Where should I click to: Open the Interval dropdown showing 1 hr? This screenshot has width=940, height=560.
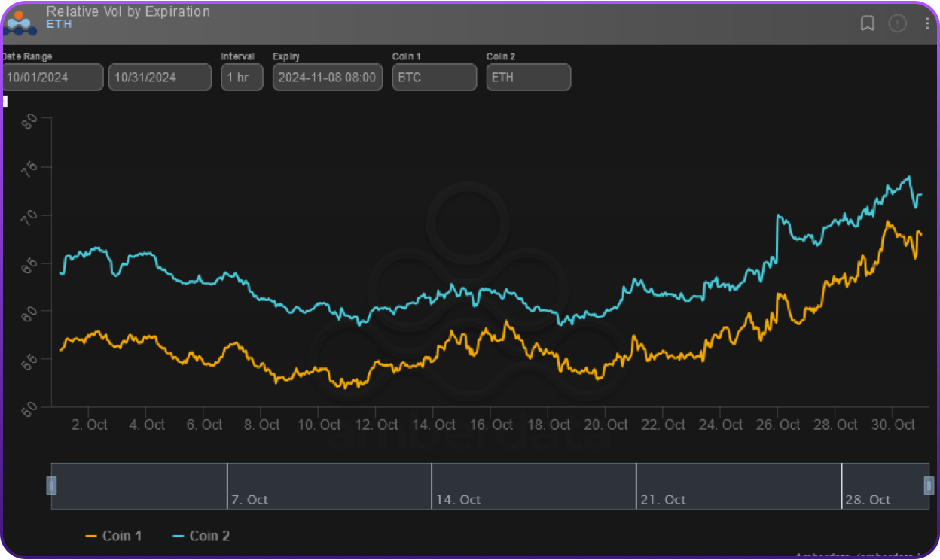point(242,78)
